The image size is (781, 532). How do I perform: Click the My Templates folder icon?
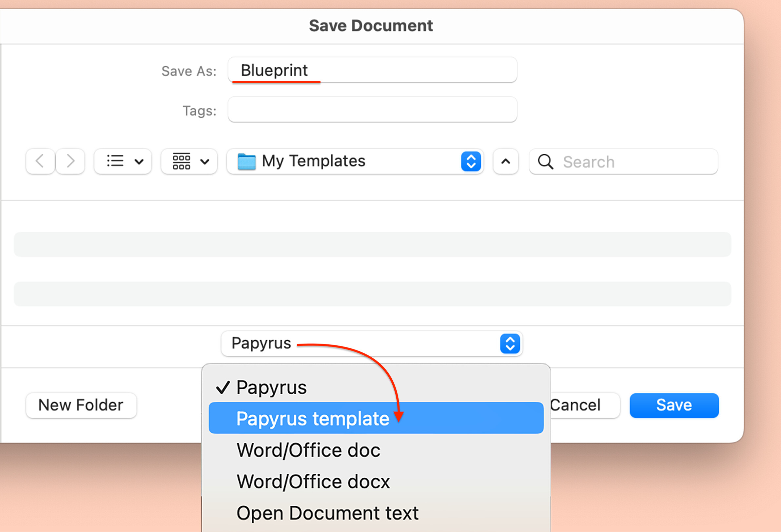(246, 162)
